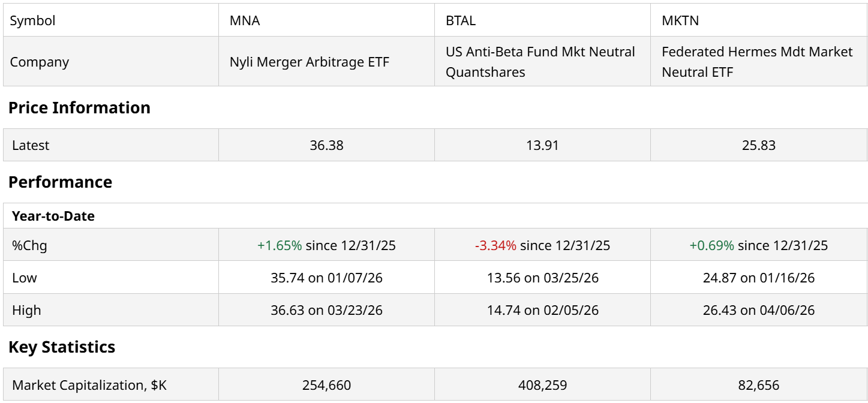Click BTAL market cap value 408,259
The width and height of the screenshot is (868, 403).
[542, 385]
